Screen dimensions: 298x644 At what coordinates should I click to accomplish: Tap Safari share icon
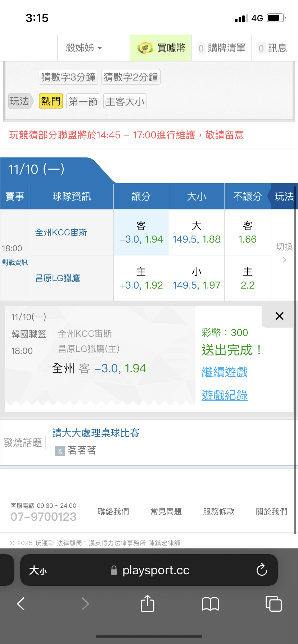148,603
